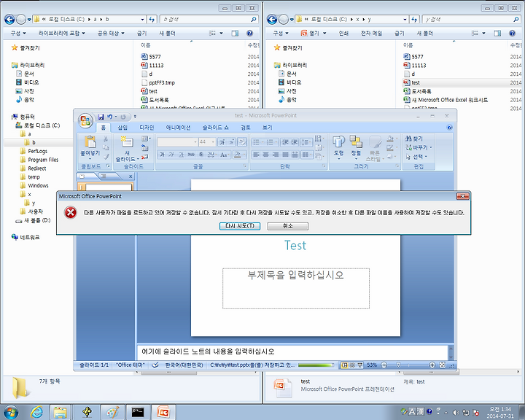Click the 취소 cancel button in dialog

click(287, 226)
